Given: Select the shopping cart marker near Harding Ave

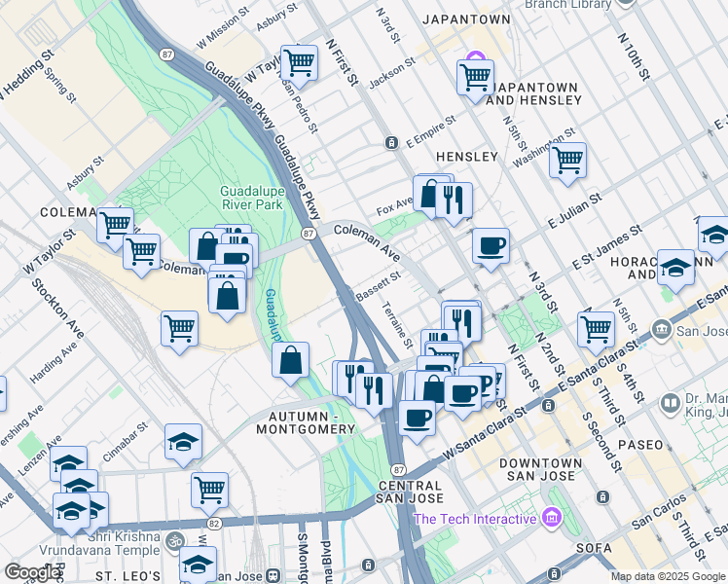Looking at the screenshot, I should point(179,331).
